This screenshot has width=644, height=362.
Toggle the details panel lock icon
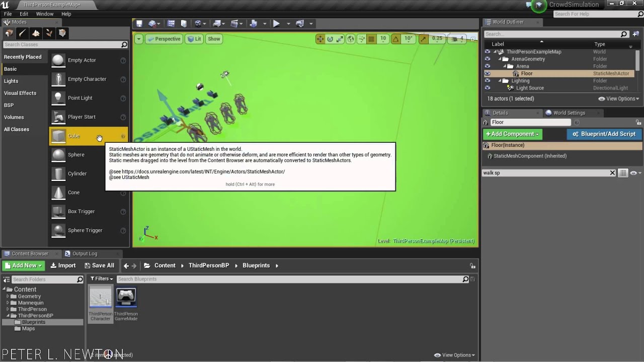point(638,122)
